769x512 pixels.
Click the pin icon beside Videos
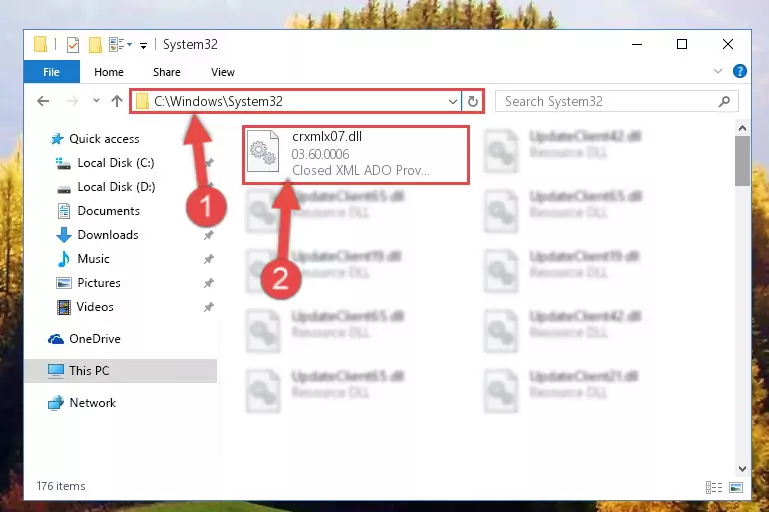tap(208, 307)
